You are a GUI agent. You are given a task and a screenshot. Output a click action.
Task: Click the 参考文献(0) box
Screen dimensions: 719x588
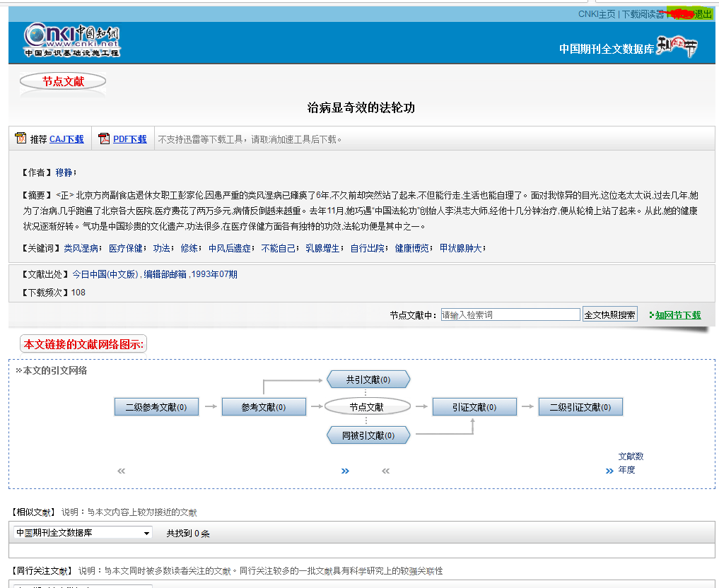(264, 407)
